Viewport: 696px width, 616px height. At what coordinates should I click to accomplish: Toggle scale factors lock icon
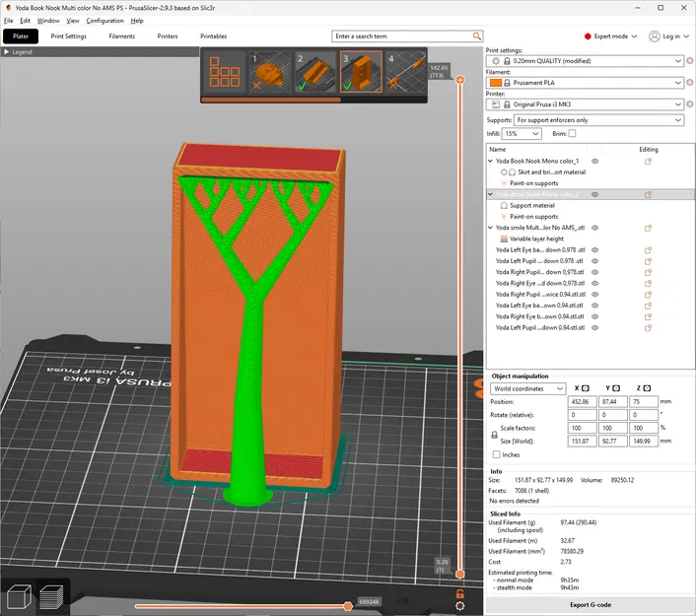[x=494, y=435]
